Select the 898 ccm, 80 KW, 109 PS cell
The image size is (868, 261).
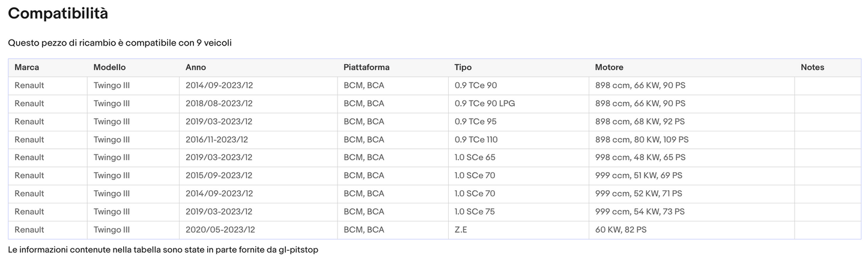tap(642, 139)
